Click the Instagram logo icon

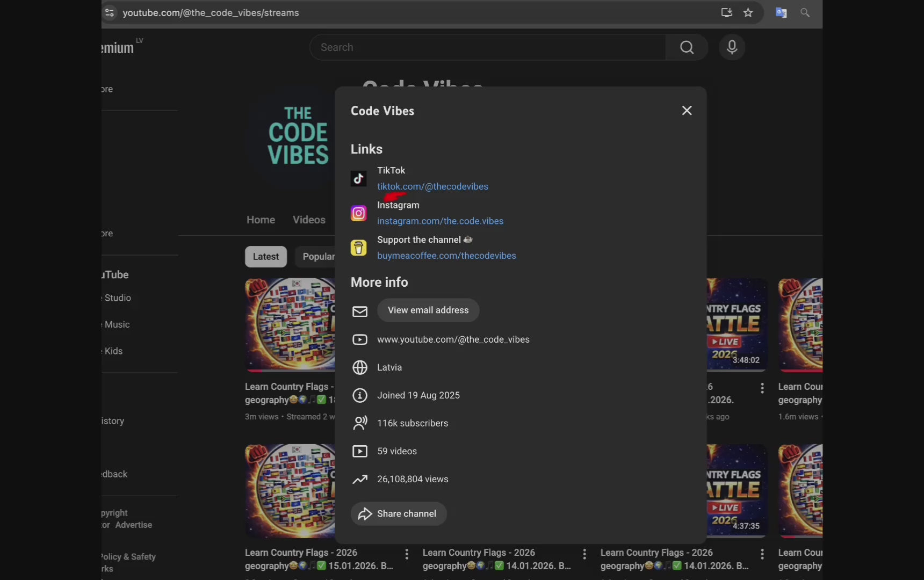[358, 214]
